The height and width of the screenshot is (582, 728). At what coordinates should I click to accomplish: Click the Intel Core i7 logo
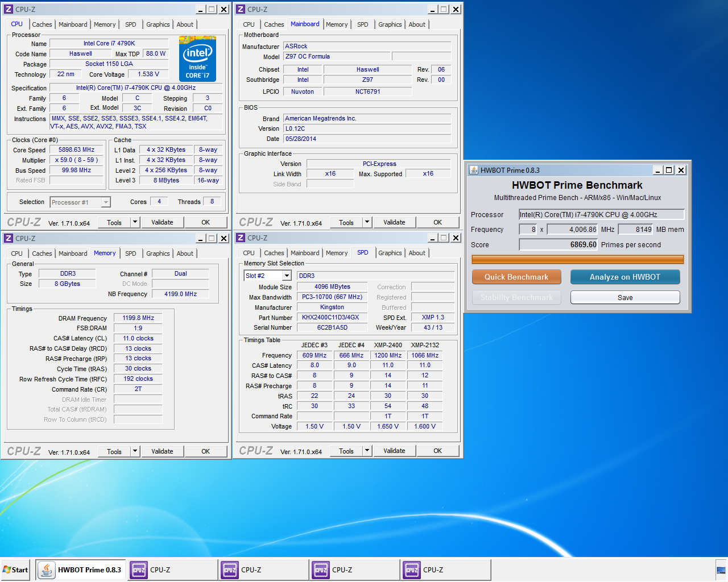coord(197,59)
